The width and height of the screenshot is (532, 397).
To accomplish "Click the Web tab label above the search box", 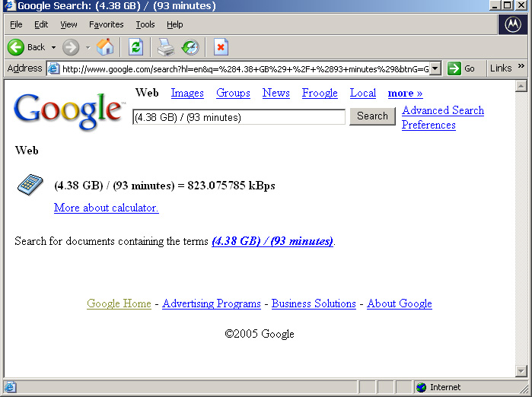I will [147, 93].
